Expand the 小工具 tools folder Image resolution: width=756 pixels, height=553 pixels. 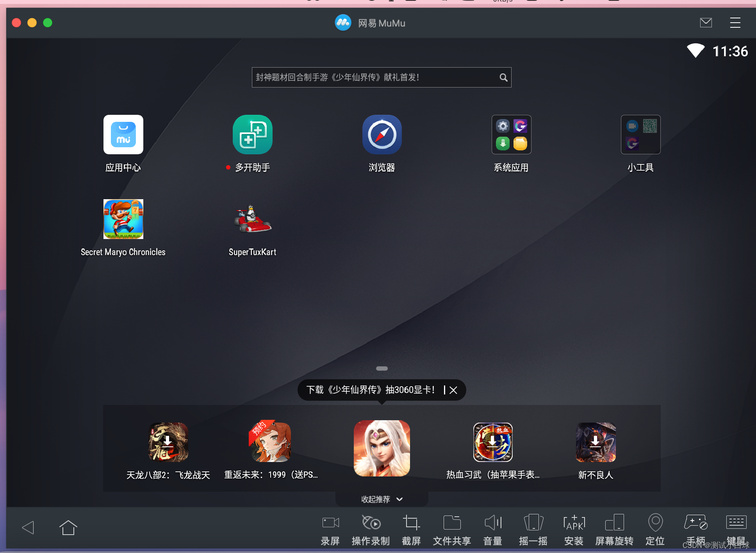click(x=640, y=135)
